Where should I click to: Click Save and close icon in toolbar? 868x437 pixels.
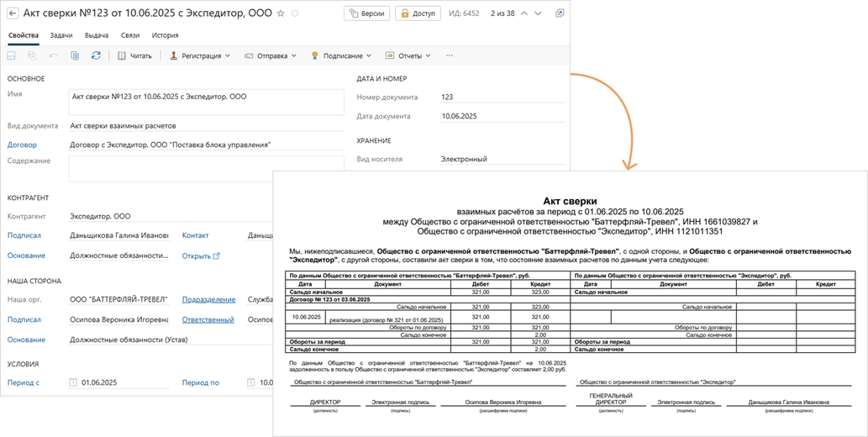pyautogui.click(x=32, y=55)
